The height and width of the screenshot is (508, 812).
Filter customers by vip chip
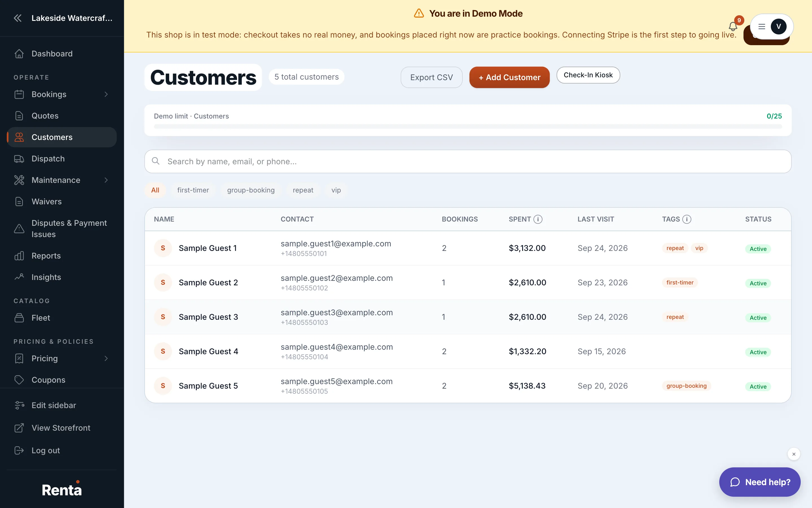pyautogui.click(x=336, y=190)
